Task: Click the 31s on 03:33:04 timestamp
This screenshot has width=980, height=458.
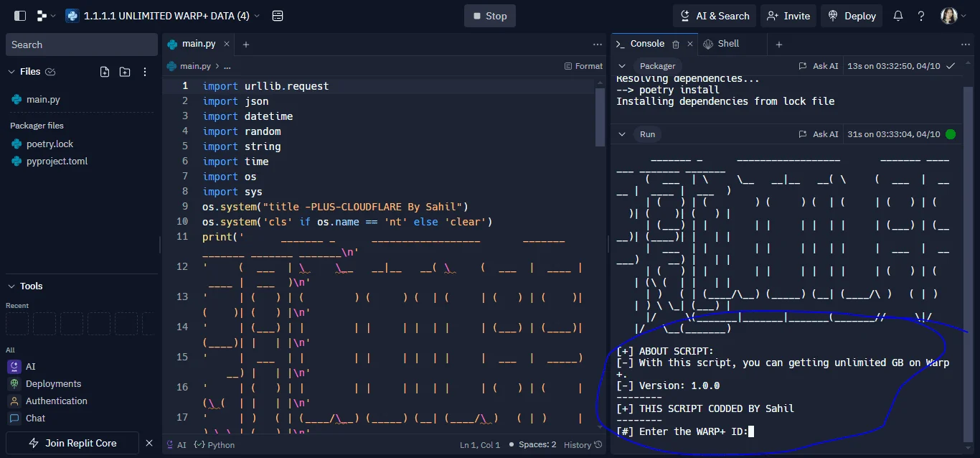Action: point(894,134)
